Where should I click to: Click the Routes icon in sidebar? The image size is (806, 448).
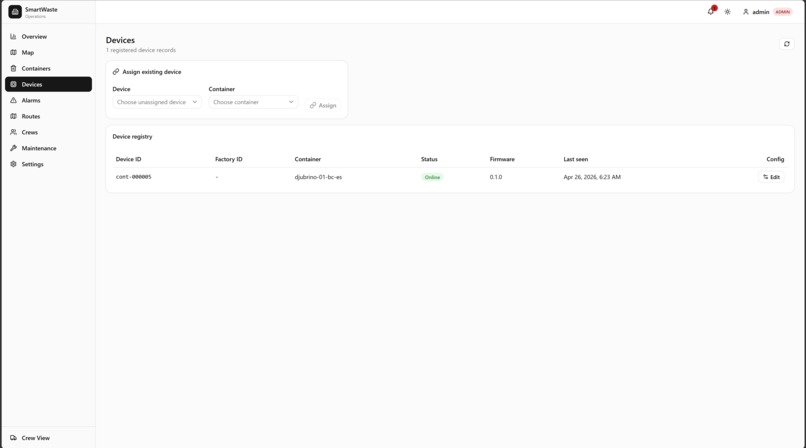[13, 116]
